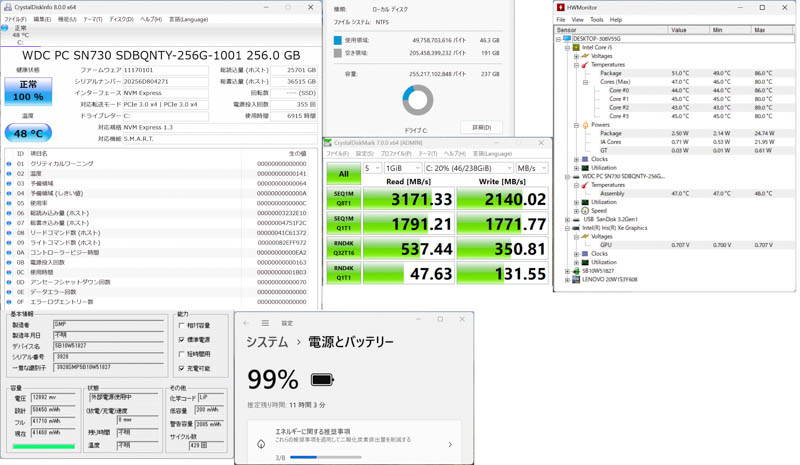Toggle the 相対容量 checkbox
This screenshot has height=465, width=800.
point(181,325)
